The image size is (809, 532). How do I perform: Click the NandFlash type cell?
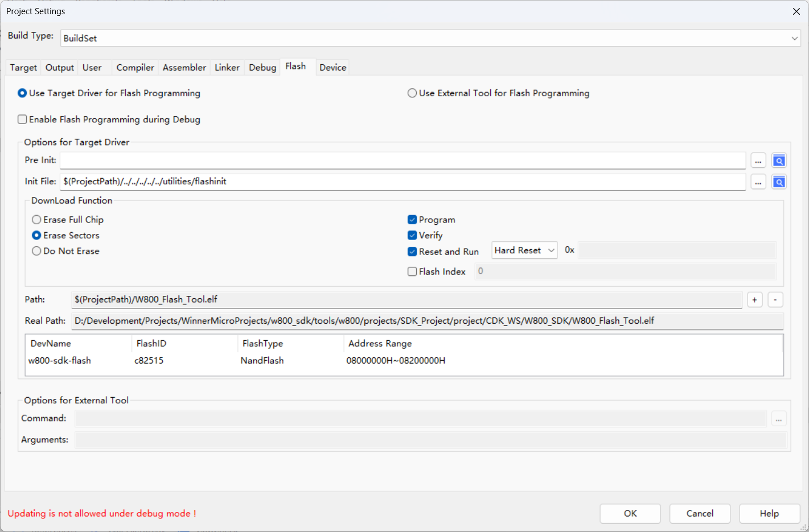(x=262, y=361)
